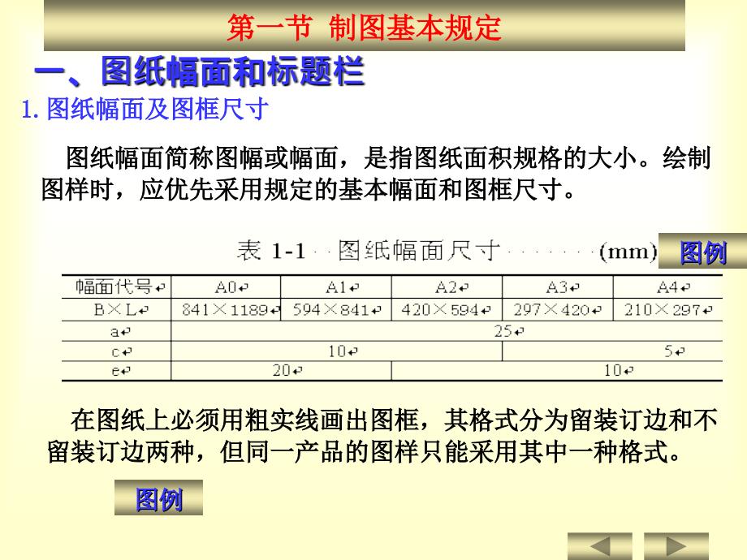Click the 420×594 dimension cell

tap(447, 309)
